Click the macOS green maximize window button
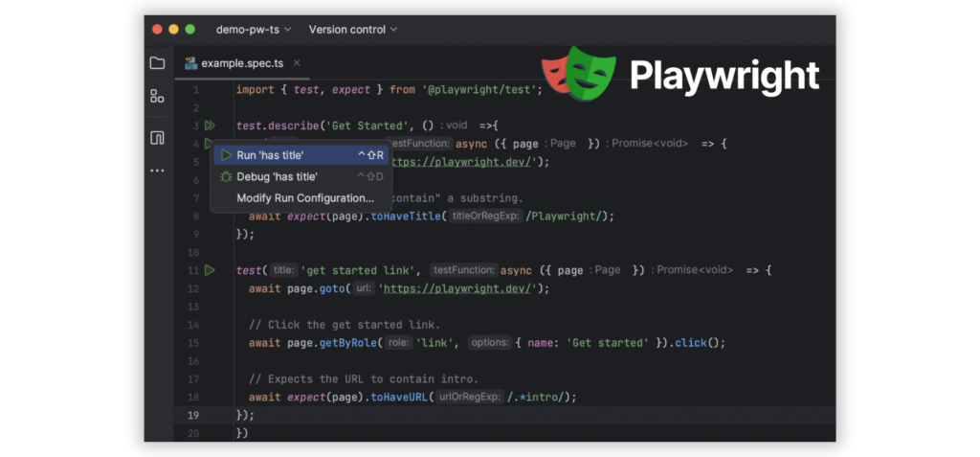The width and height of the screenshot is (980, 457). (x=190, y=30)
